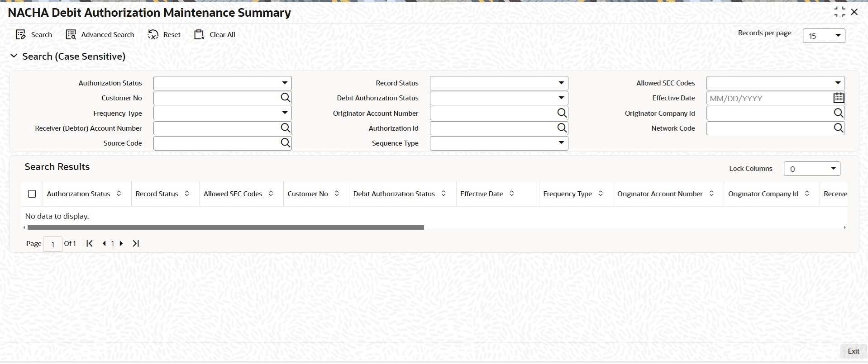Image resolution: width=868 pixels, height=364 pixels.
Task: Sort by Originator Company Id column
Action: click(807, 194)
